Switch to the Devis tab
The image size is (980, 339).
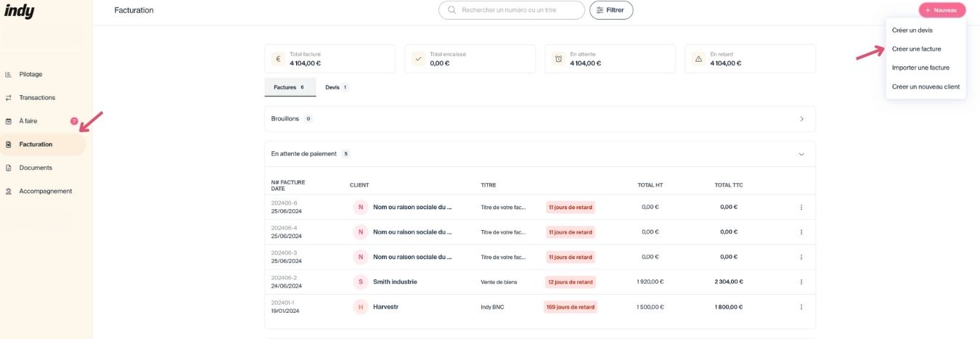coord(336,87)
